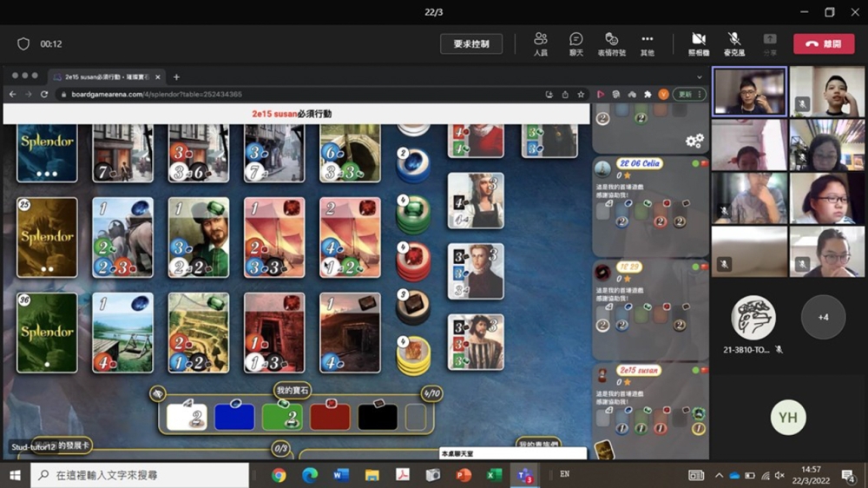This screenshot has width=868, height=488.
Task: Click the 分享 share content icon
Action: [x=769, y=43]
